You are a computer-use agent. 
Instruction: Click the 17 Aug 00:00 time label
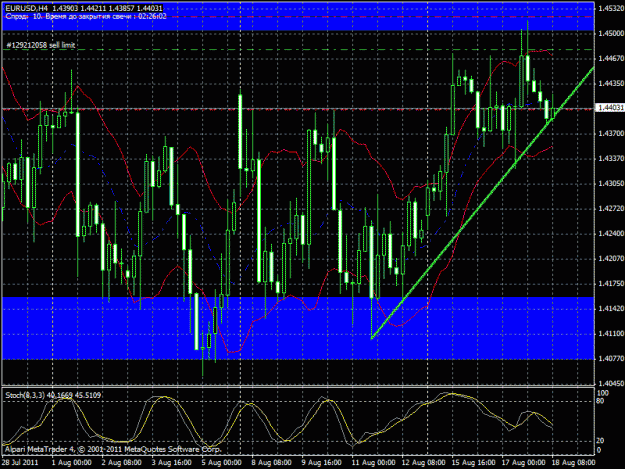[x=523, y=462]
